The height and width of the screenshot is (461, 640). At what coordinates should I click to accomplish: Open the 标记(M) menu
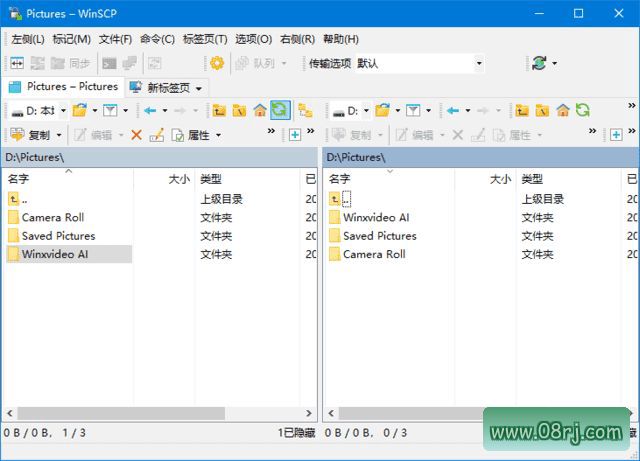coord(71,39)
